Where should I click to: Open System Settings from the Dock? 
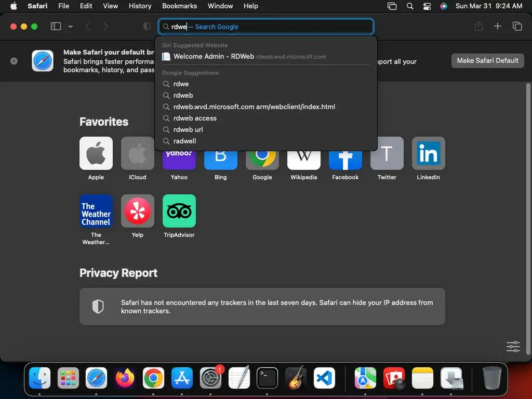pyautogui.click(x=211, y=378)
